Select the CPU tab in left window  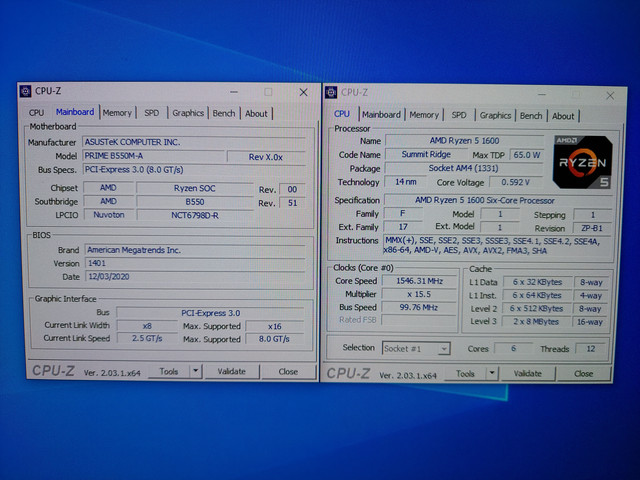click(37, 113)
